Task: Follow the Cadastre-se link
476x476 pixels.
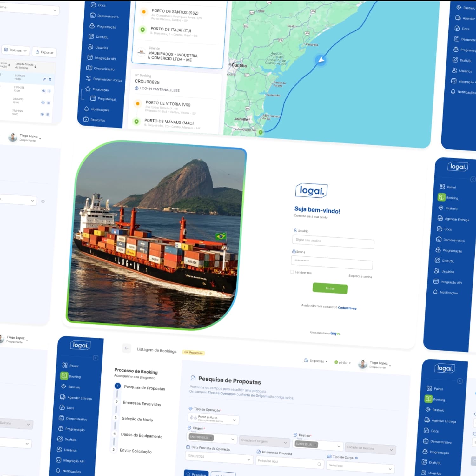Action: click(x=347, y=308)
